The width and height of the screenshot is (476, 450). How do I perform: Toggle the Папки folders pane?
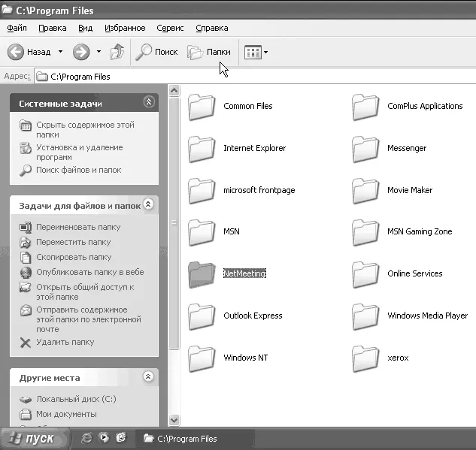[x=209, y=52]
